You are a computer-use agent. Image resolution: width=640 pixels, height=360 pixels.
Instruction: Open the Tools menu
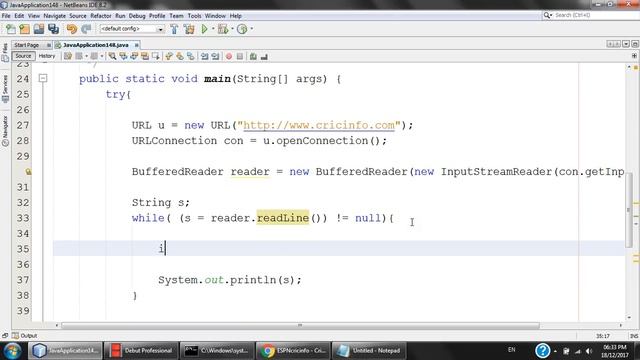(x=194, y=16)
